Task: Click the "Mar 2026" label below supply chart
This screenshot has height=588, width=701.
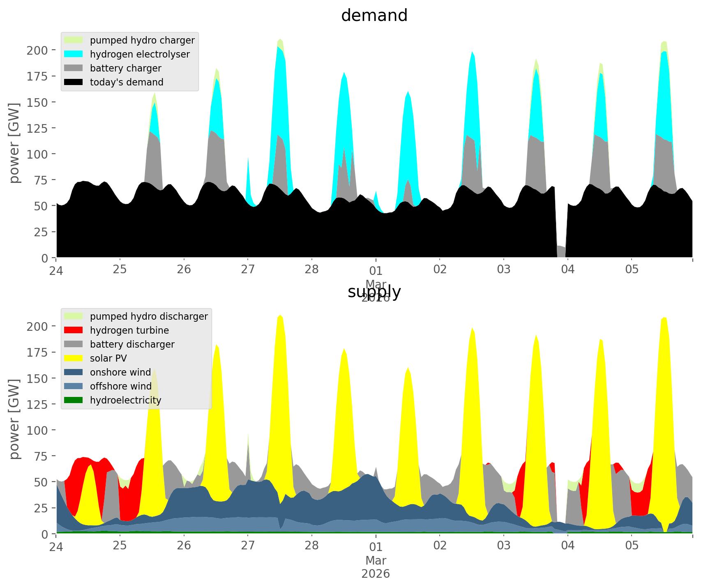Action: tap(376, 567)
